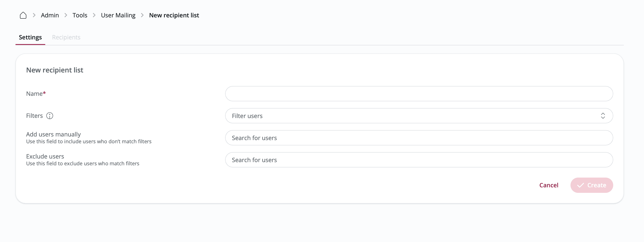Click the breadcrumb chevron after the home icon
The height and width of the screenshot is (242, 644).
pos(34,15)
